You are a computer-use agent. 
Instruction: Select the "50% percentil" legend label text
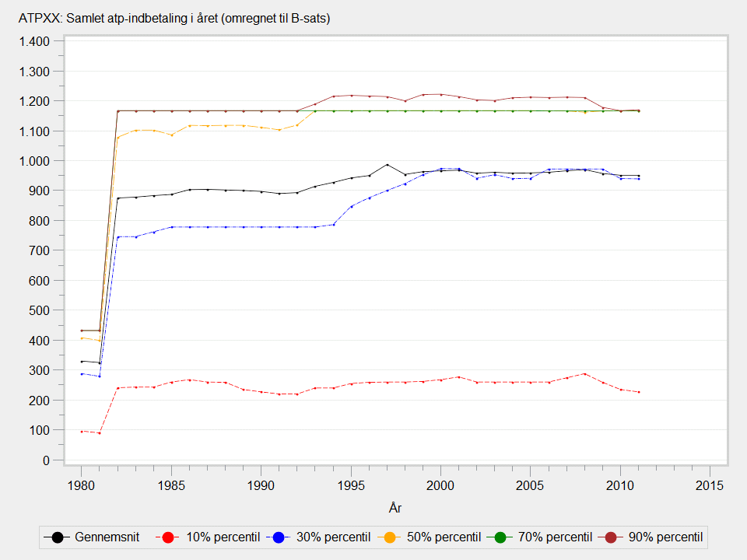(442, 537)
